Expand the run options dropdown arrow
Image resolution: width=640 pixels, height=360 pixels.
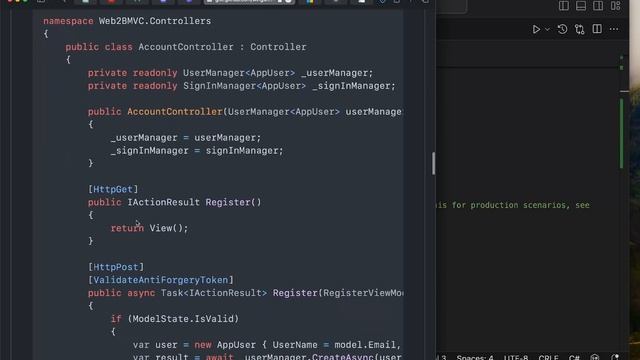547,29
